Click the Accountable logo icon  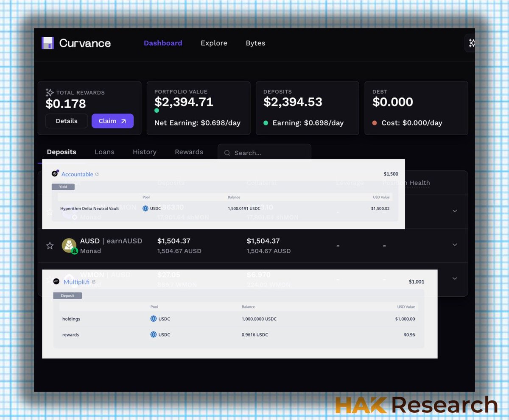click(x=55, y=173)
